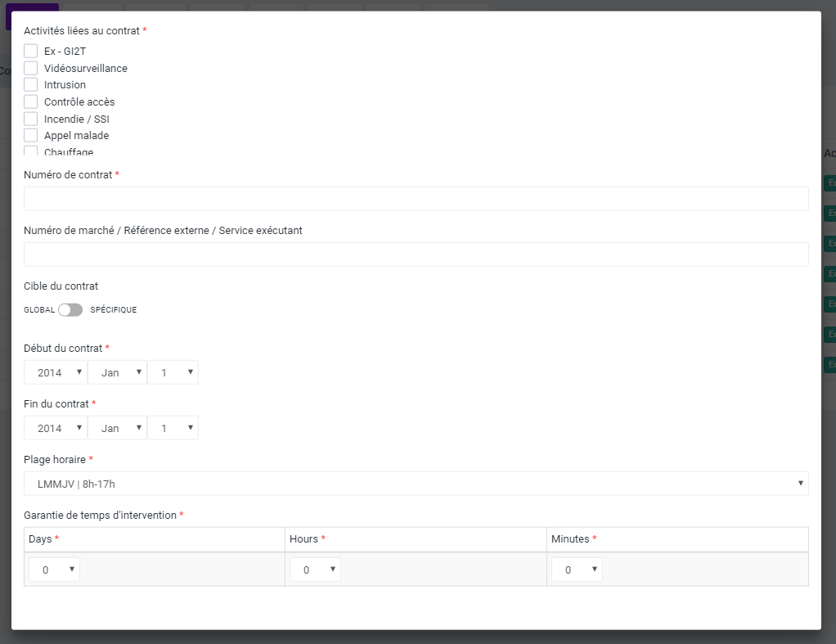Screen dimensions: 836x644
Task: Enable the Intrusion activity checkbox
Action: [x=31, y=84]
